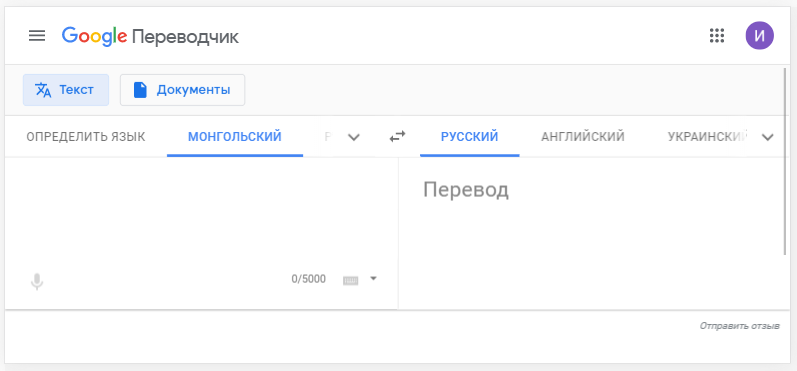This screenshot has height=371, width=797.
Task: Click the Переводчик title text
Action: (x=186, y=37)
